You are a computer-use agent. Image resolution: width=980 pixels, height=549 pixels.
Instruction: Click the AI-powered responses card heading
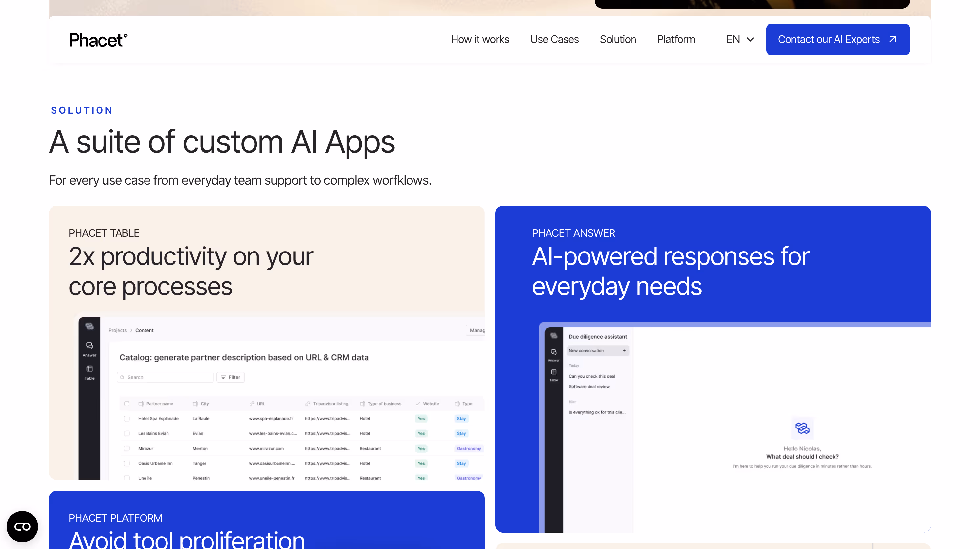point(670,271)
